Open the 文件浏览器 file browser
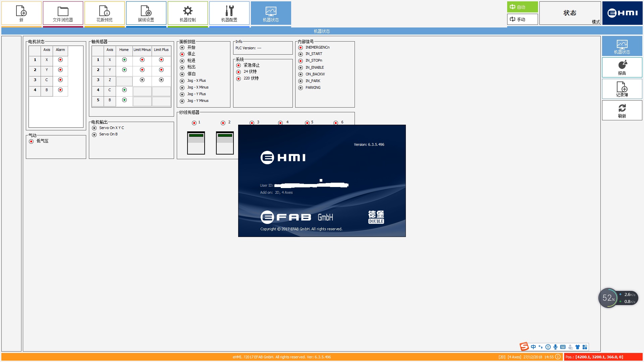 point(63,13)
